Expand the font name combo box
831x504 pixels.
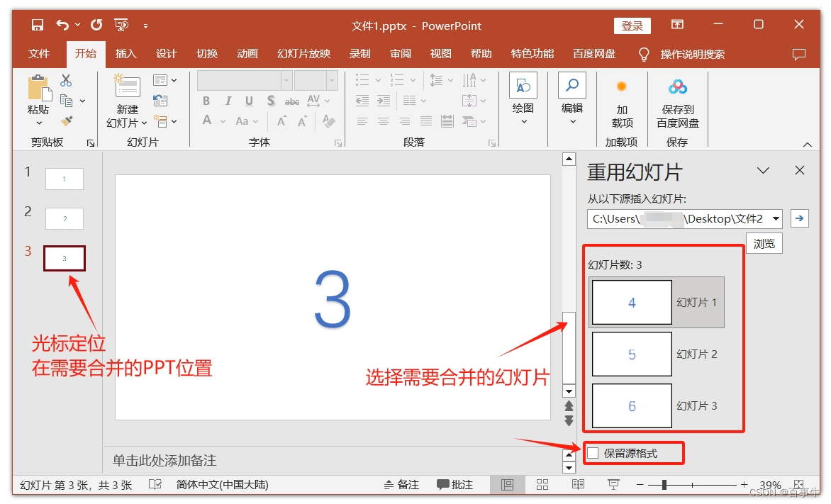tap(286, 81)
